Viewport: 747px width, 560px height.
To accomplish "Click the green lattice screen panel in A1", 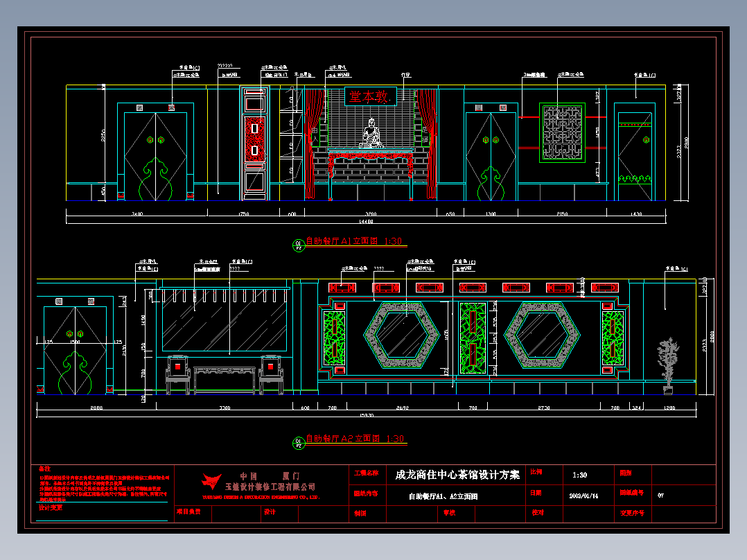I will (x=562, y=132).
